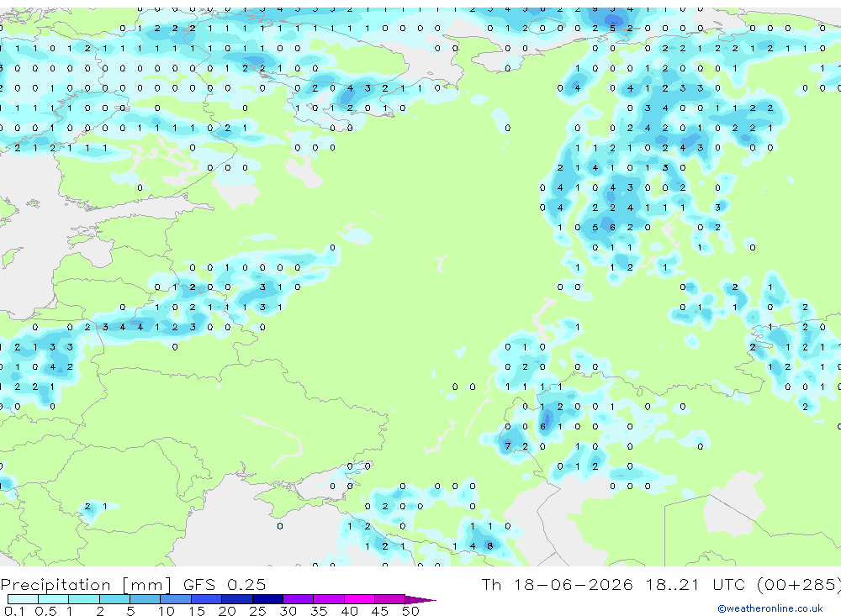
Task: Click the map value '7' beside '2 0'
Action: click(x=507, y=446)
